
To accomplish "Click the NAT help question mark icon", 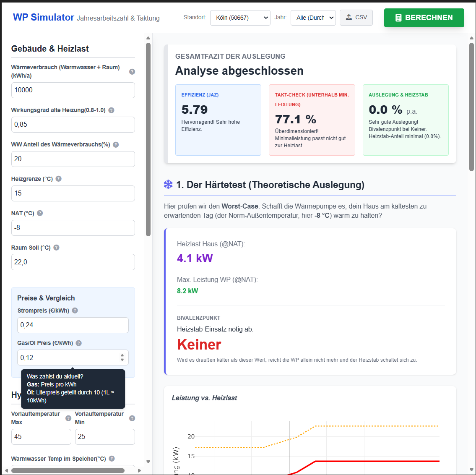I will (x=40, y=213).
